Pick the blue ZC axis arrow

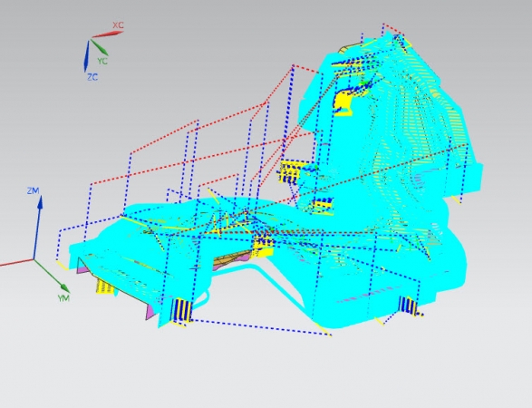[86, 56]
